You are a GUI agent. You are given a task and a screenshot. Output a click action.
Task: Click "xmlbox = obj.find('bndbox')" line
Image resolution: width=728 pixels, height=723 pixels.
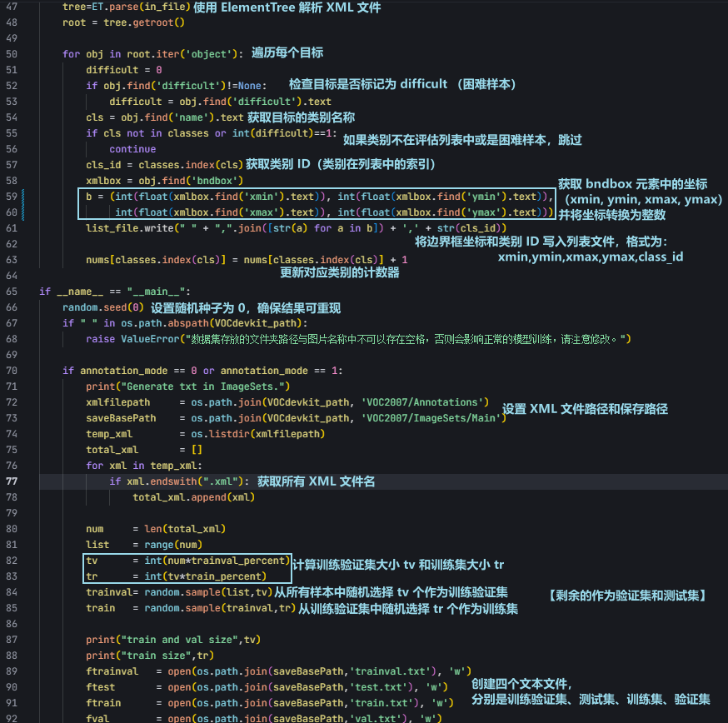click(164, 181)
